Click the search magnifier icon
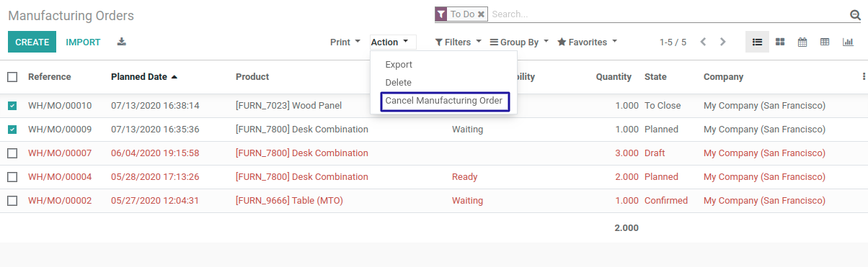 [x=856, y=14]
